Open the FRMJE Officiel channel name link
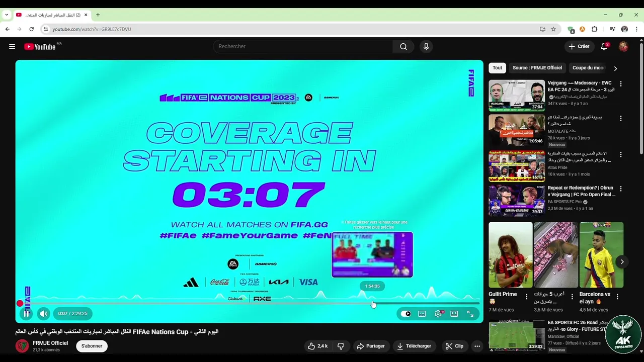644x362 pixels. 50,343
